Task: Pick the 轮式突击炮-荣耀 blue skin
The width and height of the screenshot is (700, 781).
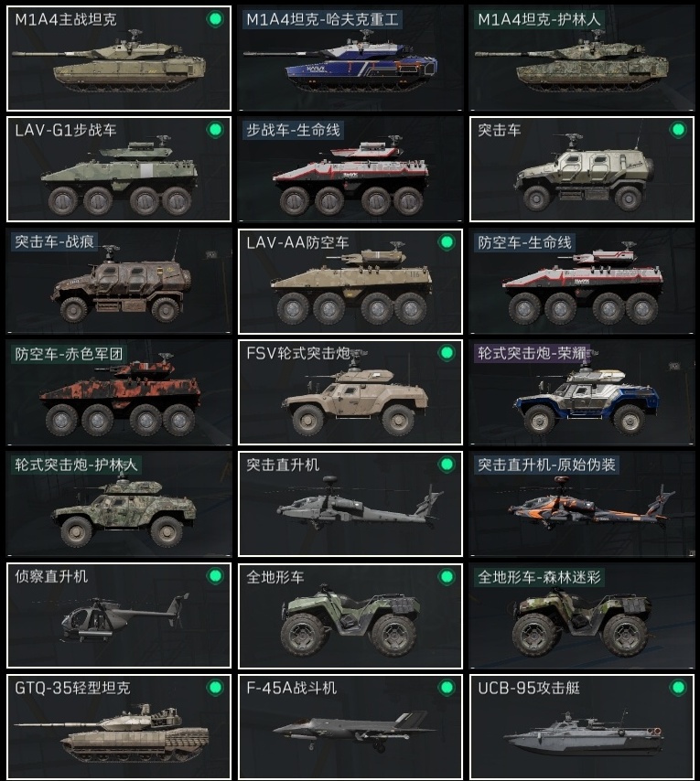Action: tap(582, 392)
